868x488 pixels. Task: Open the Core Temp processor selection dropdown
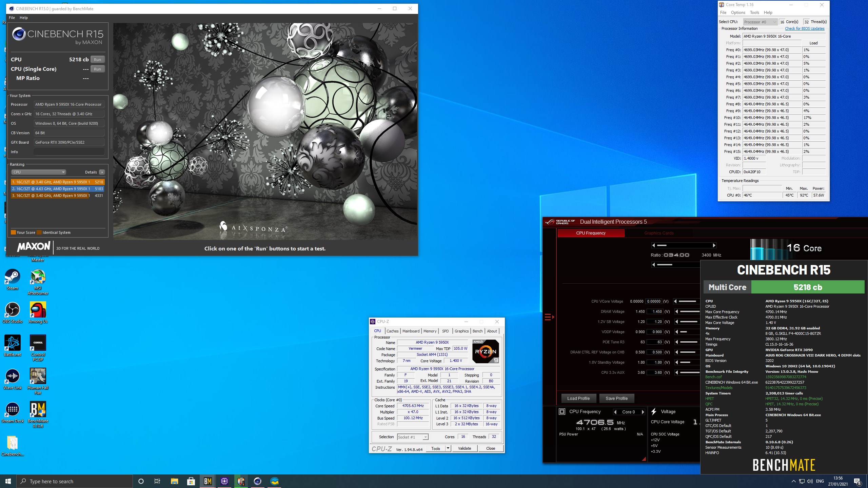click(760, 22)
